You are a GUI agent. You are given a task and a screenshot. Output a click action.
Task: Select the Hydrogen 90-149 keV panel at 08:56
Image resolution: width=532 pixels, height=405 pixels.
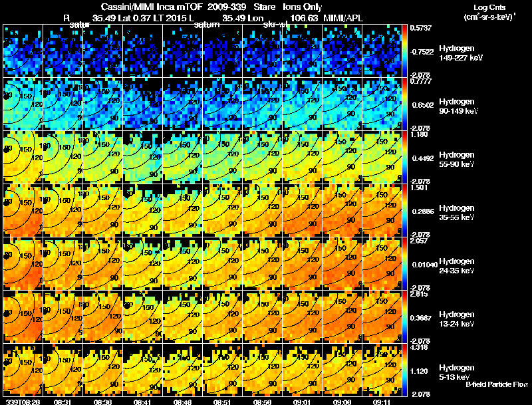263,104
